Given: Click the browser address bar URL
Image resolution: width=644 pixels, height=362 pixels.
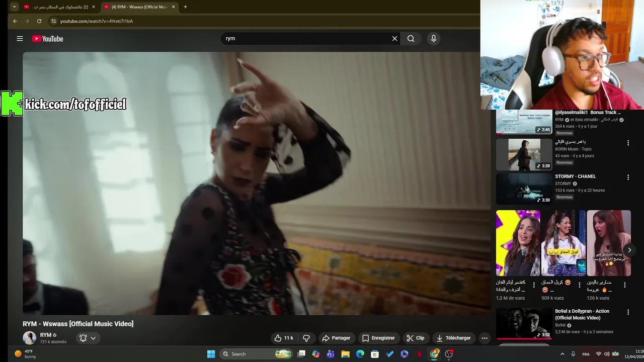Looking at the screenshot, I should coord(97,21).
